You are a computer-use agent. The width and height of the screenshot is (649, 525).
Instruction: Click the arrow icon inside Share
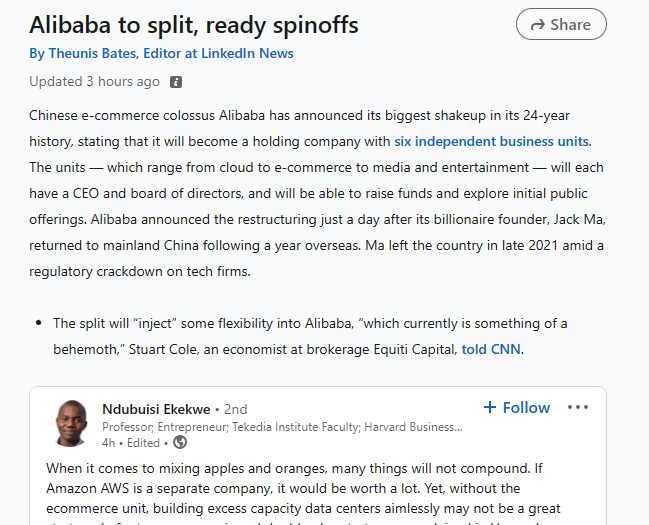(x=537, y=25)
